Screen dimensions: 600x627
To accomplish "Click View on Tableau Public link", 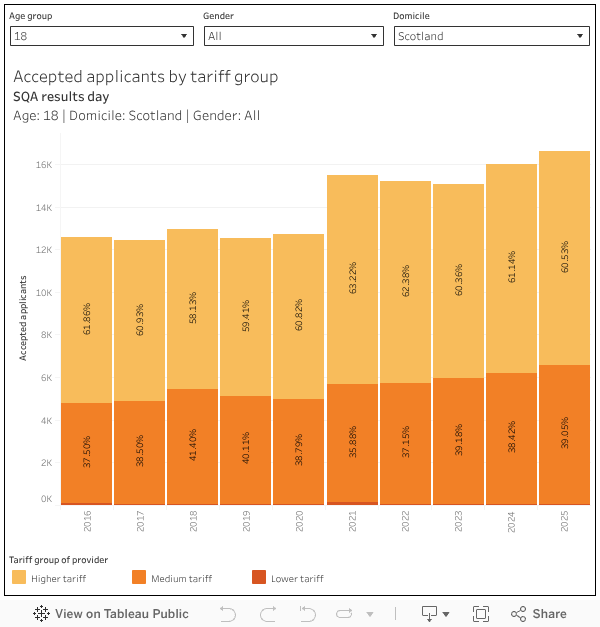I will [x=110, y=614].
